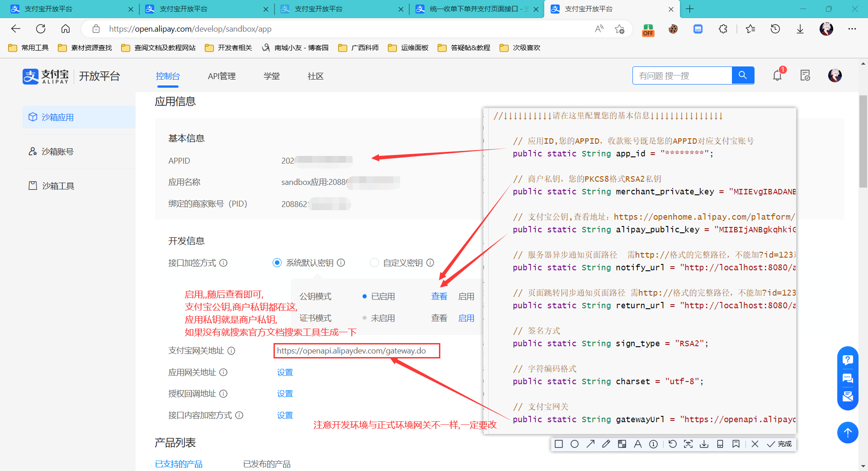Viewport: 868px width, 471px height.
Task: Open the browser History icon
Action: [x=775, y=29]
